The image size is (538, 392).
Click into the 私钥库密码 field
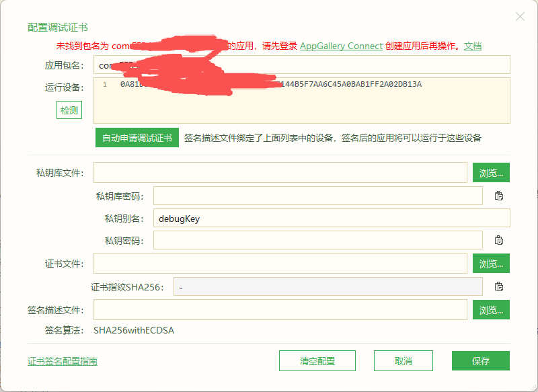(317, 196)
